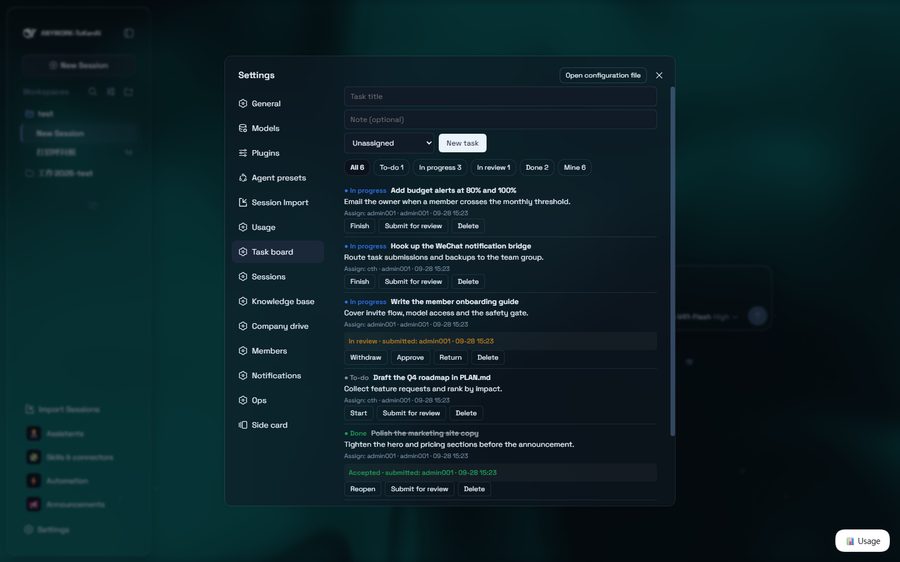Viewport: 900px width, 562px height.
Task: Click Settings at bottom of the background sidebar
Action: tap(46, 529)
